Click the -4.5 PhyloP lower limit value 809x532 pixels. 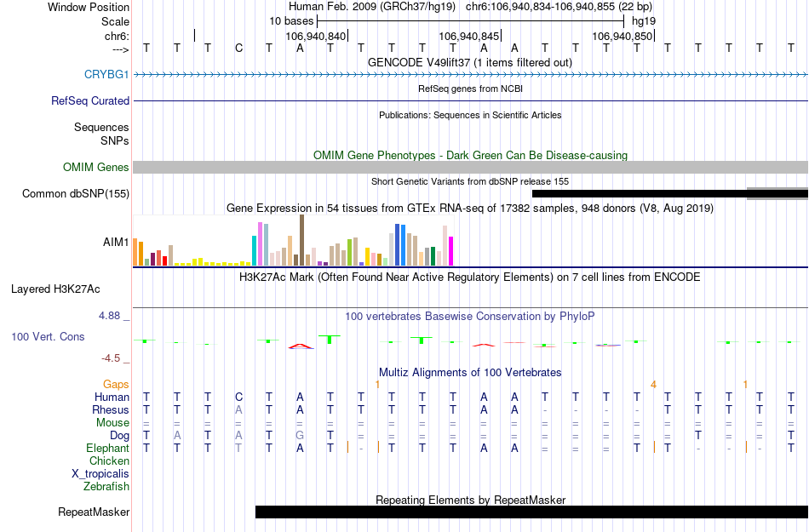pyautogui.click(x=111, y=358)
